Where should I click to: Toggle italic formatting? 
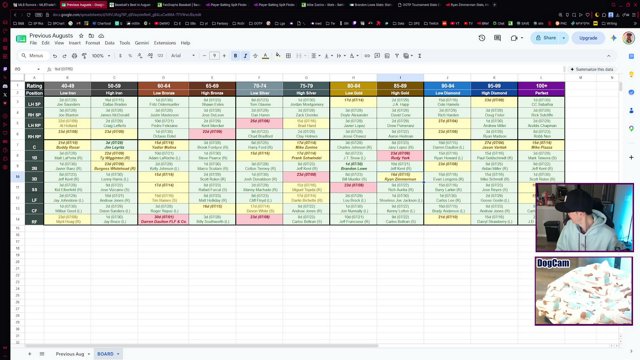tap(245, 56)
